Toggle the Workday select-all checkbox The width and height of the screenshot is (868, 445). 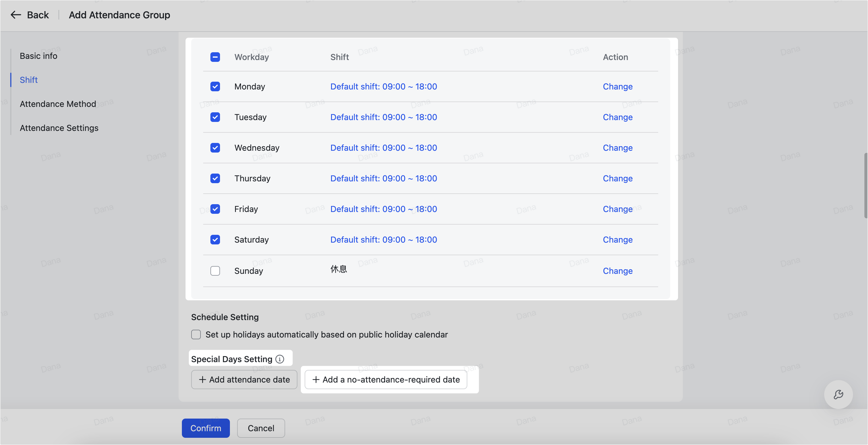215,57
